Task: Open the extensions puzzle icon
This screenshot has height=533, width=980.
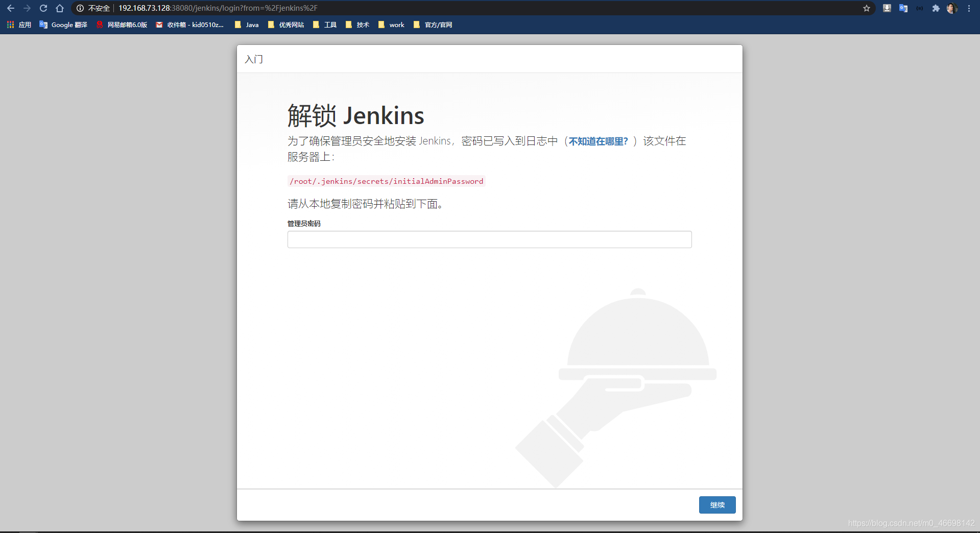Action: 936,8
